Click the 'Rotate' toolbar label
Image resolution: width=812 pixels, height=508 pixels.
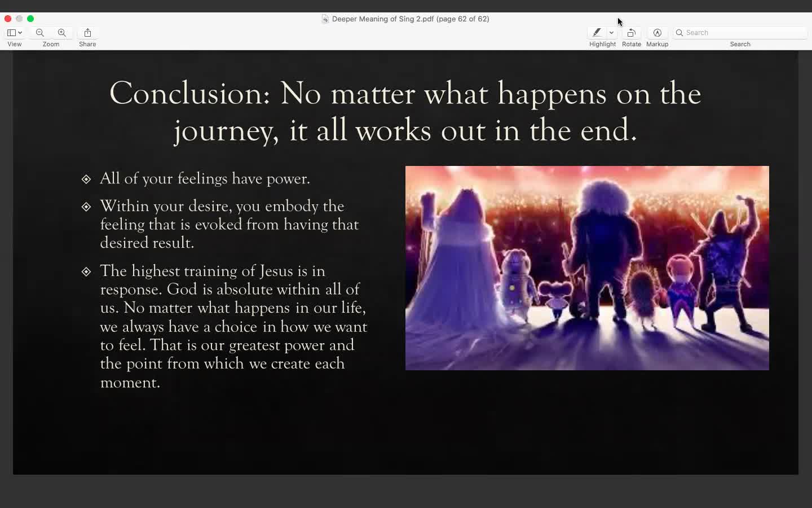click(632, 44)
